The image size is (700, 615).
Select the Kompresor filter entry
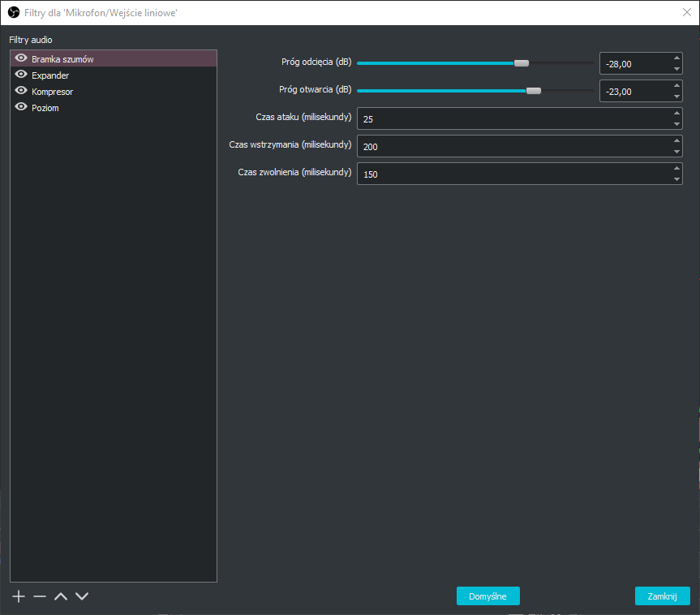[52, 92]
